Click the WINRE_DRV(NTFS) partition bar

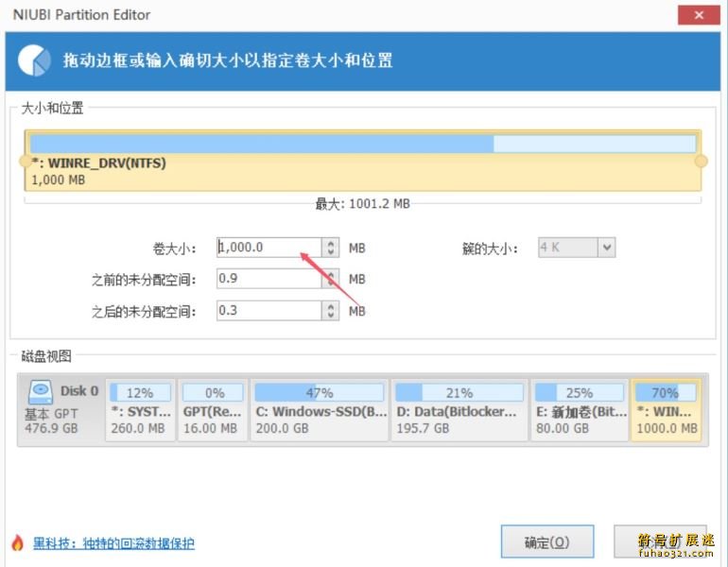point(363,161)
